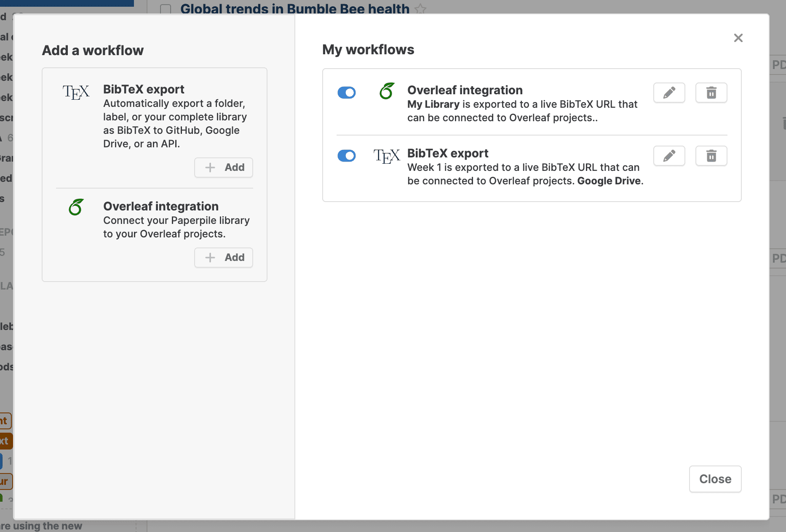Open the Global trends in Bumble Bee health title

click(x=295, y=8)
